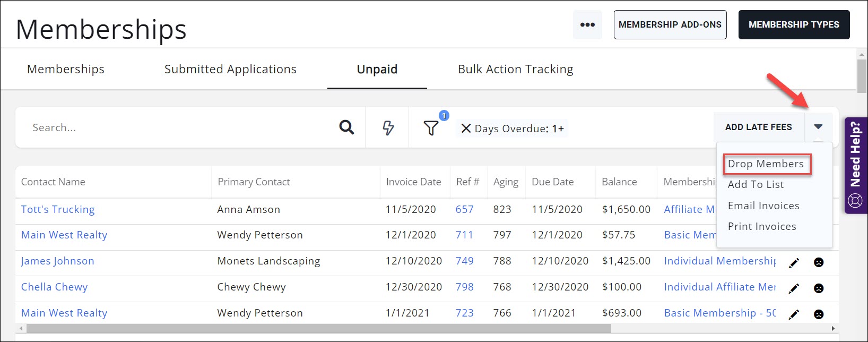The image size is (868, 342).
Task: Click the pencil edit icon in last row
Action: click(x=794, y=314)
